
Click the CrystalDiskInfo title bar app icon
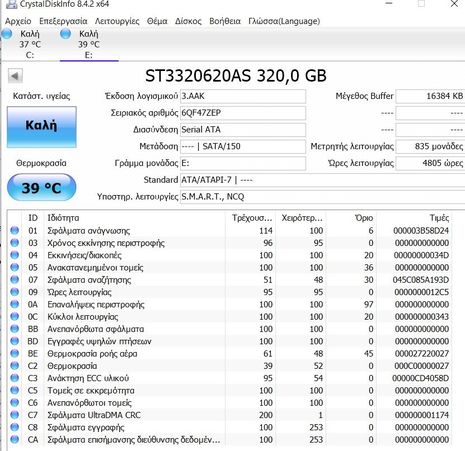click(x=11, y=4)
